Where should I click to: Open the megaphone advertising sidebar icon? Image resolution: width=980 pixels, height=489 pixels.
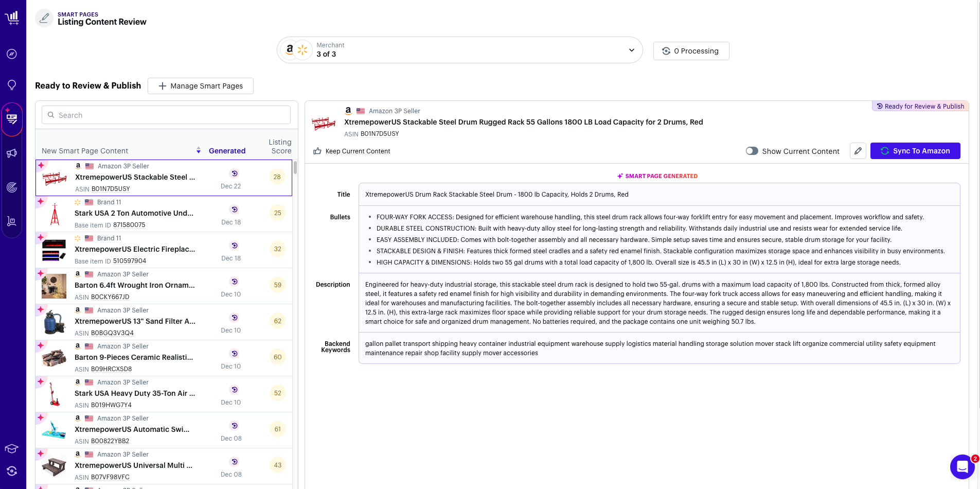pos(12,153)
